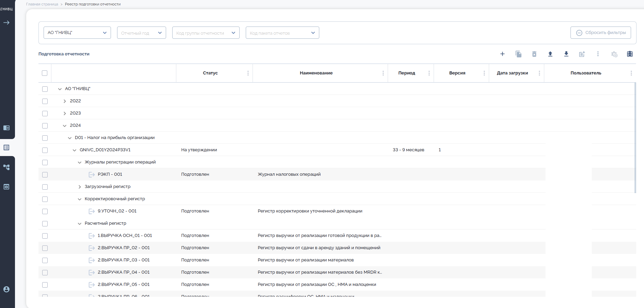Go to Главная страница breadcrumb link
Image resolution: width=644 pixels, height=308 pixels.
click(42, 4)
